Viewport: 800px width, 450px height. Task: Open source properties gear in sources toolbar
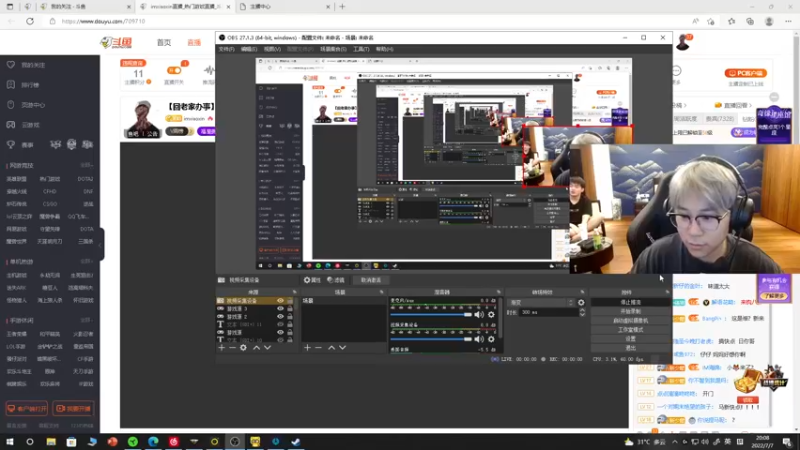[243, 347]
